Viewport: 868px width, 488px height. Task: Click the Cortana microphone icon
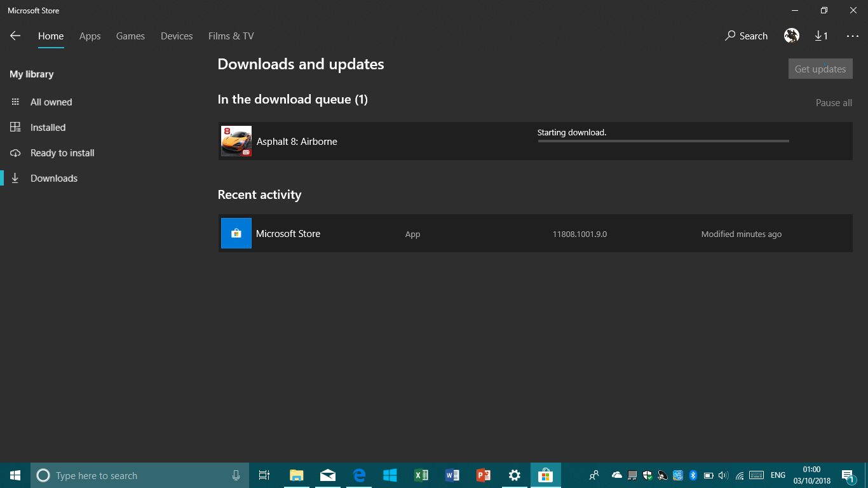click(236, 475)
